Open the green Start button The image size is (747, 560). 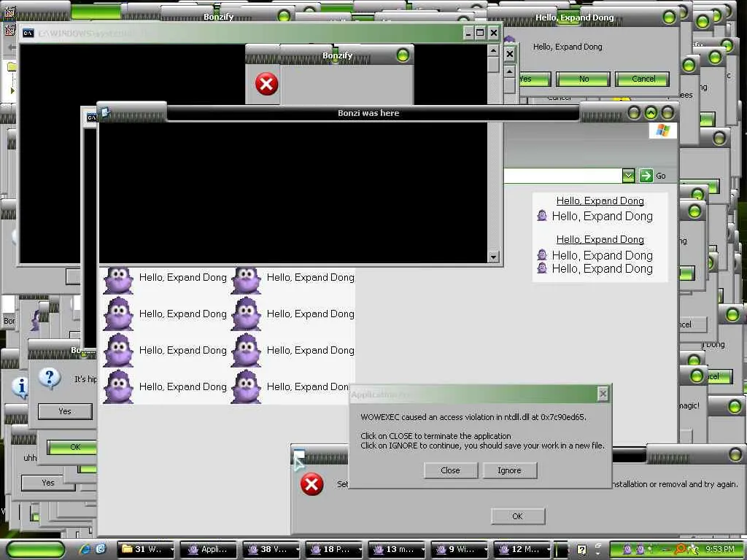[35, 550]
